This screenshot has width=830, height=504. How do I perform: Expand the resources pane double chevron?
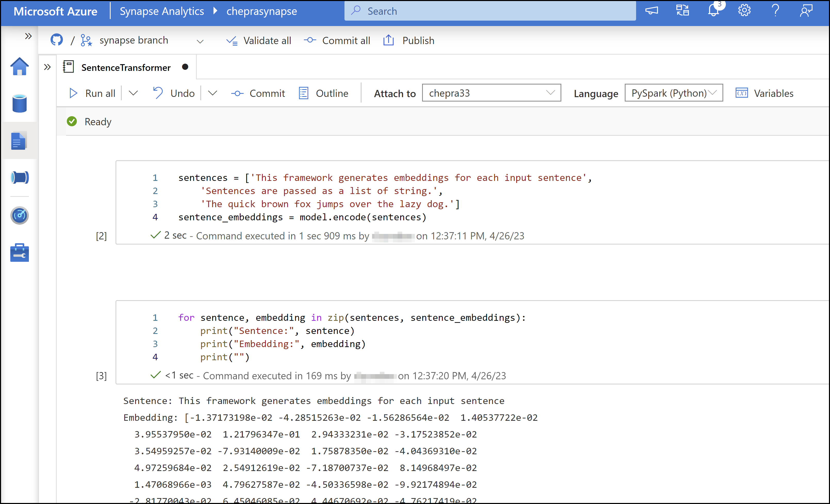click(47, 67)
